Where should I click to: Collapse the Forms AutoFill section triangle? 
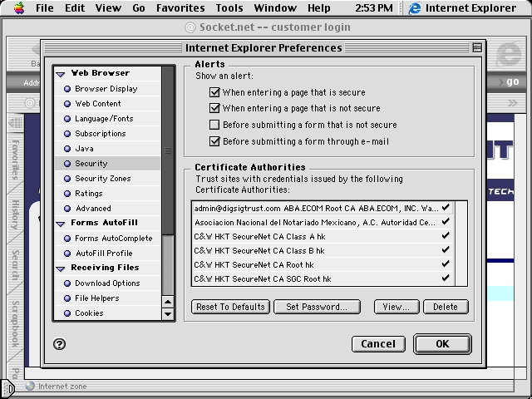[61, 224]
